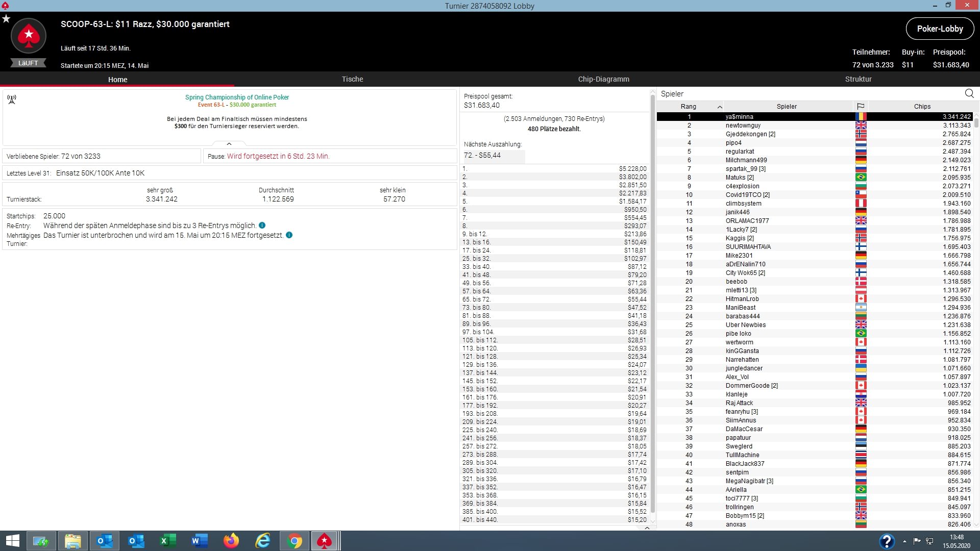The height and width of the screenshot is (551, 980).
Task: Click info icon next to Re-Entry text
Action: tap(262, 226)
